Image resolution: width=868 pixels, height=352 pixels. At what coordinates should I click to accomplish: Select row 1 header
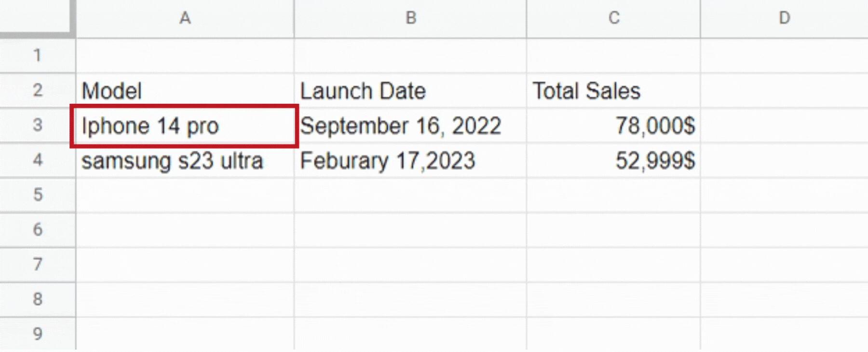tap(38, 56)
